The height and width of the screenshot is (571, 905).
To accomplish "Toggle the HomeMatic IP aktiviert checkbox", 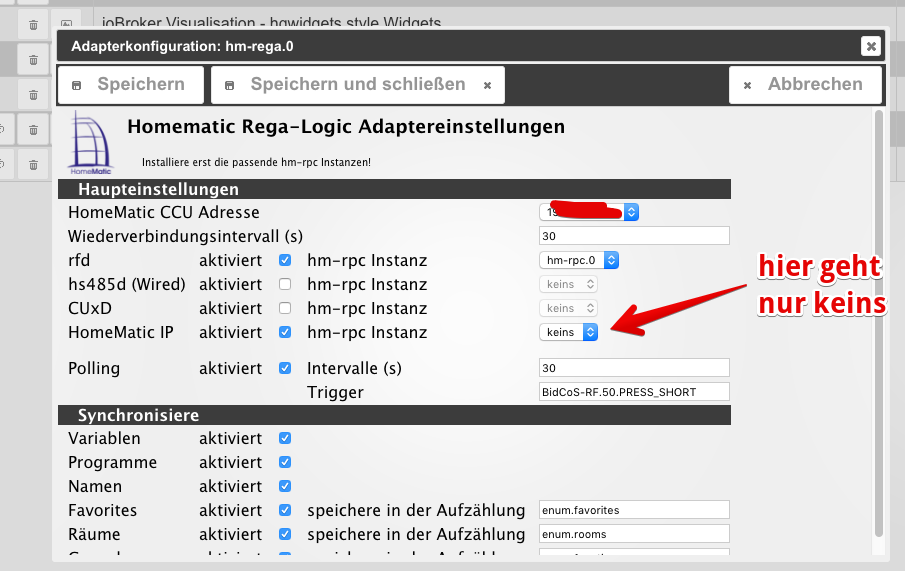I will 285,332.
